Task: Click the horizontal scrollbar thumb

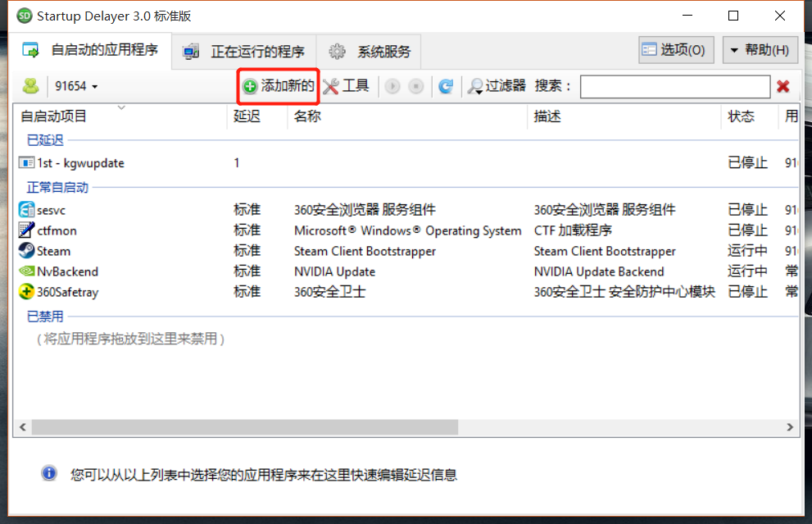Action: click(245, 427)
